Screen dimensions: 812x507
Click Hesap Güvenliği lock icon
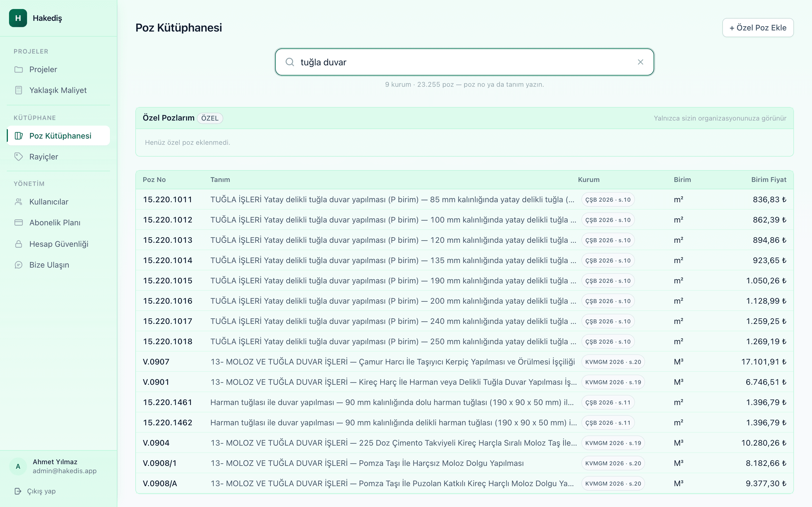tap(19, 244)
